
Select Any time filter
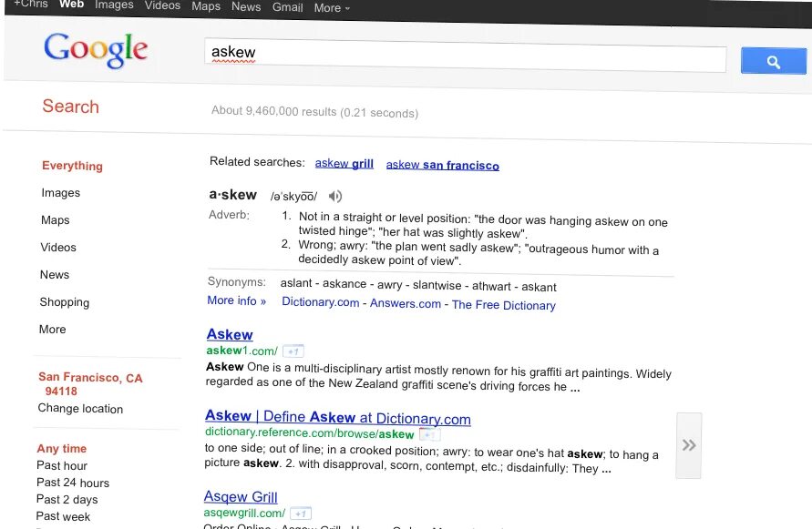pyautogui.click(x=62, y=448)
